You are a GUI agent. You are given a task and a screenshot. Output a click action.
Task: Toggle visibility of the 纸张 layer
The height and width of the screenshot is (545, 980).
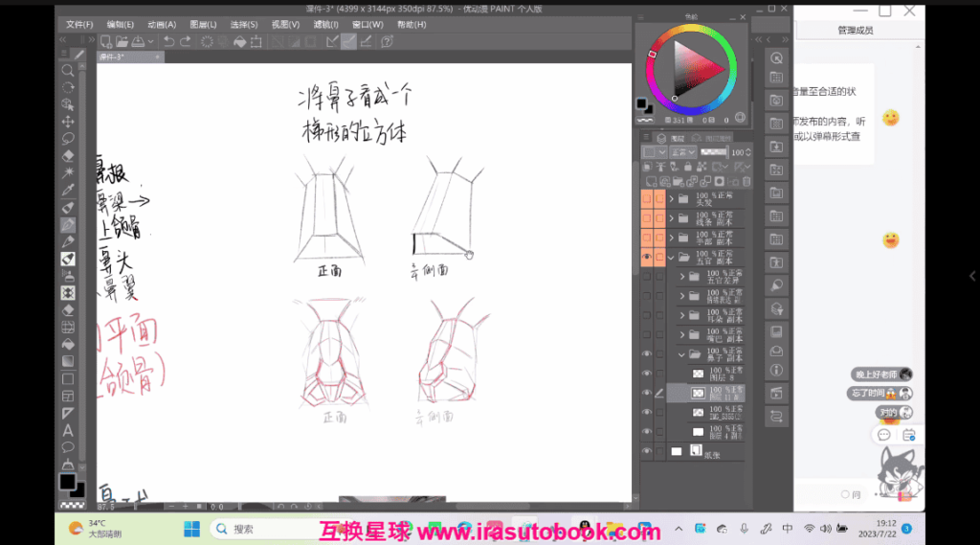pyautogui.click(x=646, y=450)
